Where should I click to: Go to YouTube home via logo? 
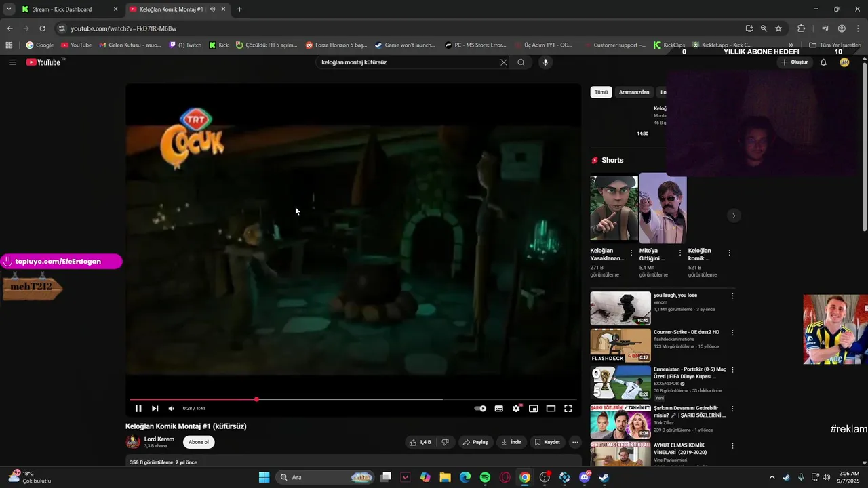45,62
